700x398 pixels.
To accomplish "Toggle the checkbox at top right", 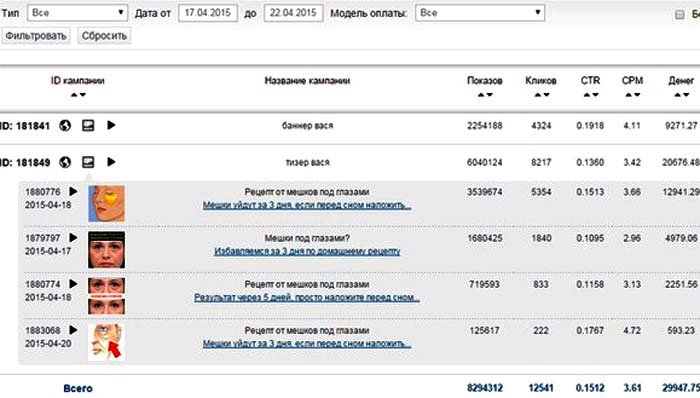I will (679, 15).
